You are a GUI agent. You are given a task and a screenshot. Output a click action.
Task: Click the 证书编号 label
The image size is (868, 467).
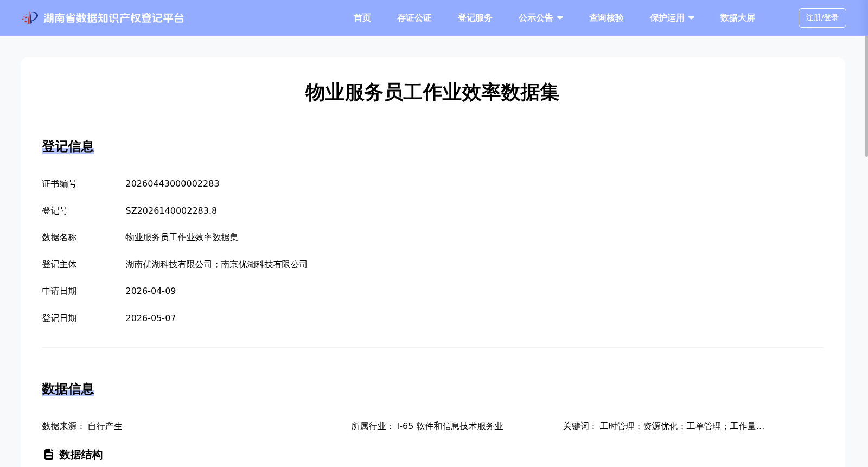click(x=59, y=184)
